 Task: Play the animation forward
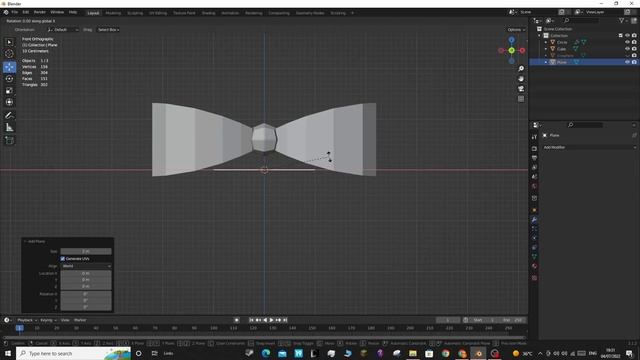[x=271, y=320]
